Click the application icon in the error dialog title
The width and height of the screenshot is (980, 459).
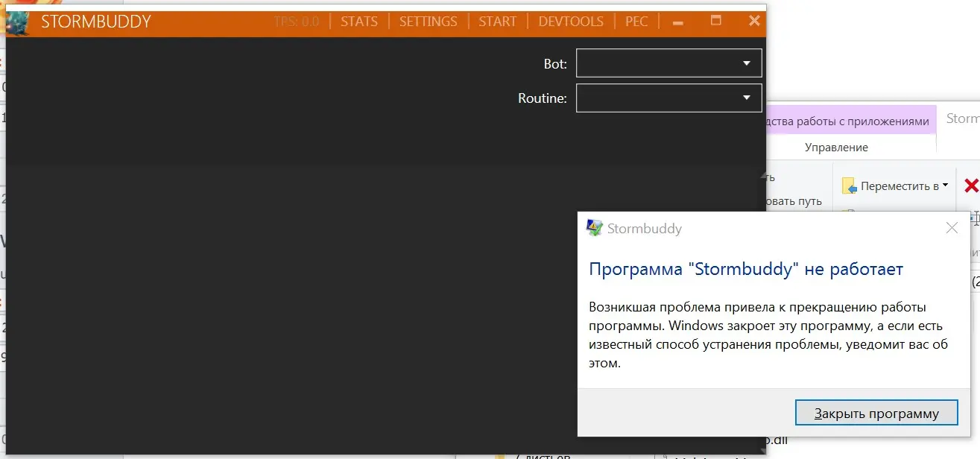[595, 228]
